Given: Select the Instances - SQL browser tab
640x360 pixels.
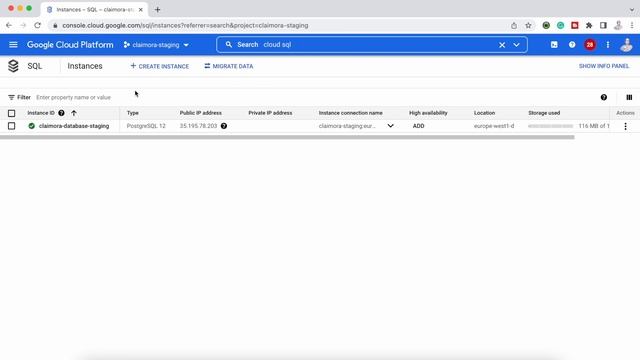Looking at the screenshot, I should pyautogui.click(x=94, y=9).
